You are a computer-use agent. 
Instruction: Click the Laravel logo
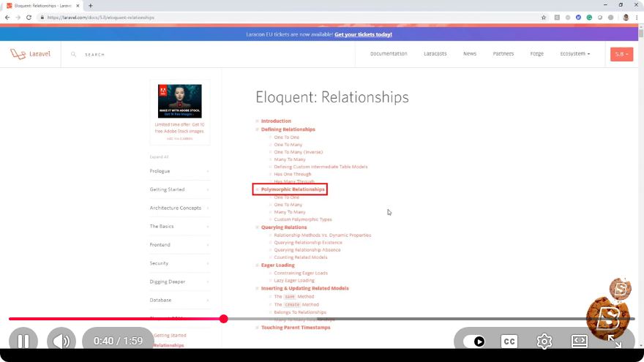31,54
